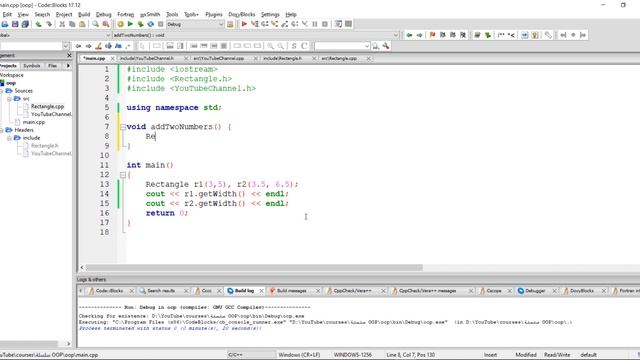Viewport: 640px width, 360px height.
Task: Select the Sources folder in tree
Action: coord(23,91)
